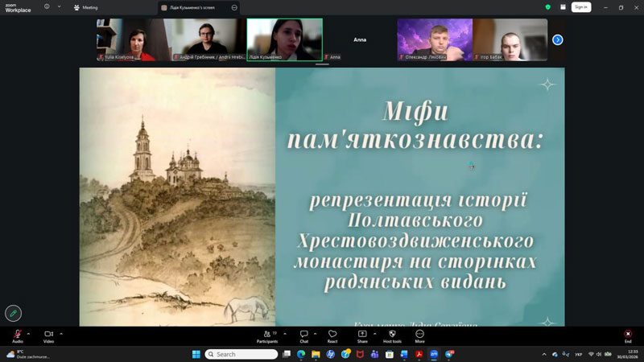Open the Chat panel
644x362 pixels.
coord(304,334)
